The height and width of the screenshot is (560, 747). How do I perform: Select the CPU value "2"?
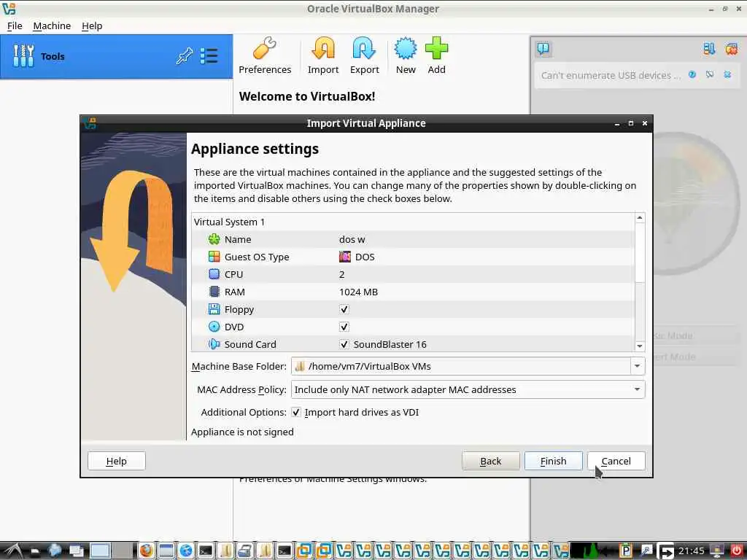coord(341,274)
